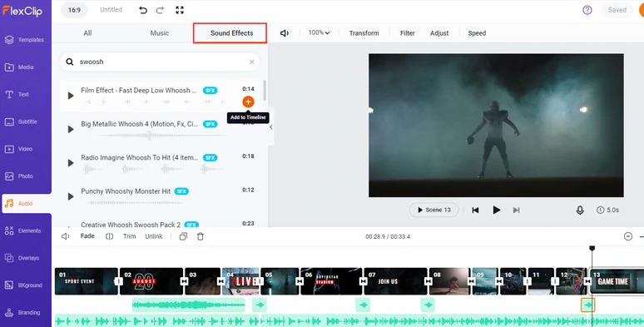Click the fullscreen expand icon

(180, 10)
